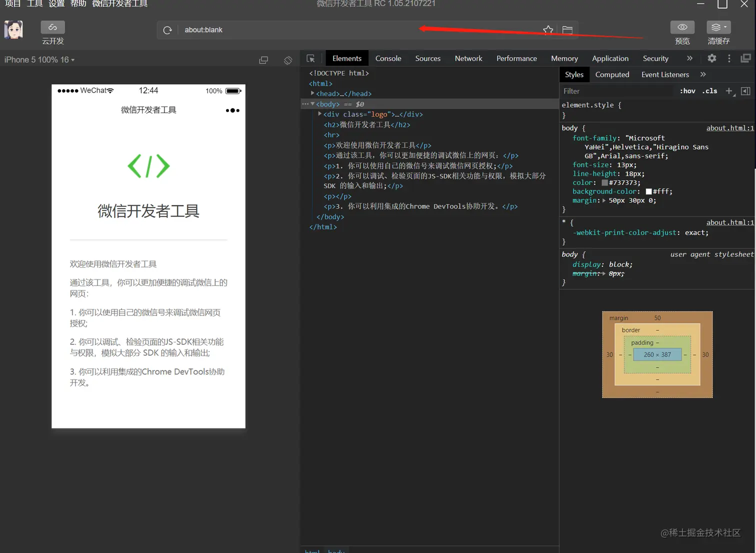Select the empty <p></p> element row
The image size is (756, 553).
(x=337, y=196)
